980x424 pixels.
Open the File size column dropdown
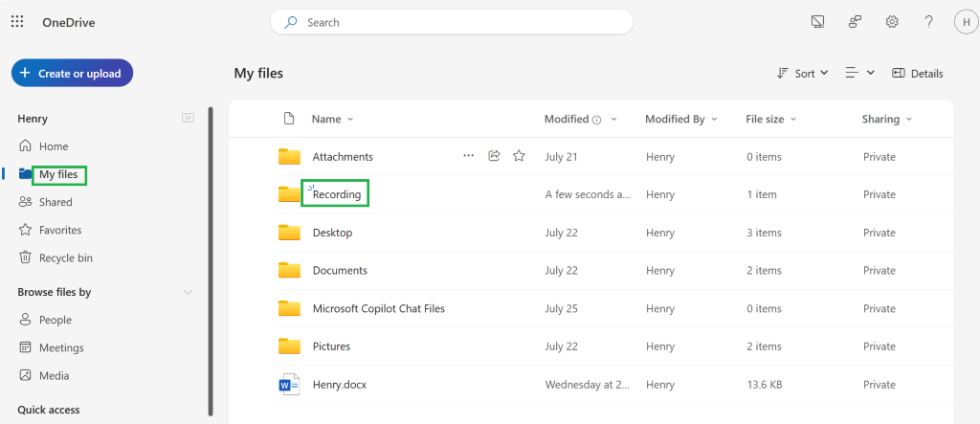[x=771, y=119]
